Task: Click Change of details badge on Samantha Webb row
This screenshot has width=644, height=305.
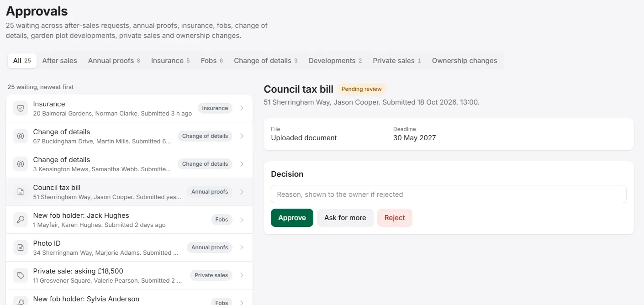Action: click(205, 164)
